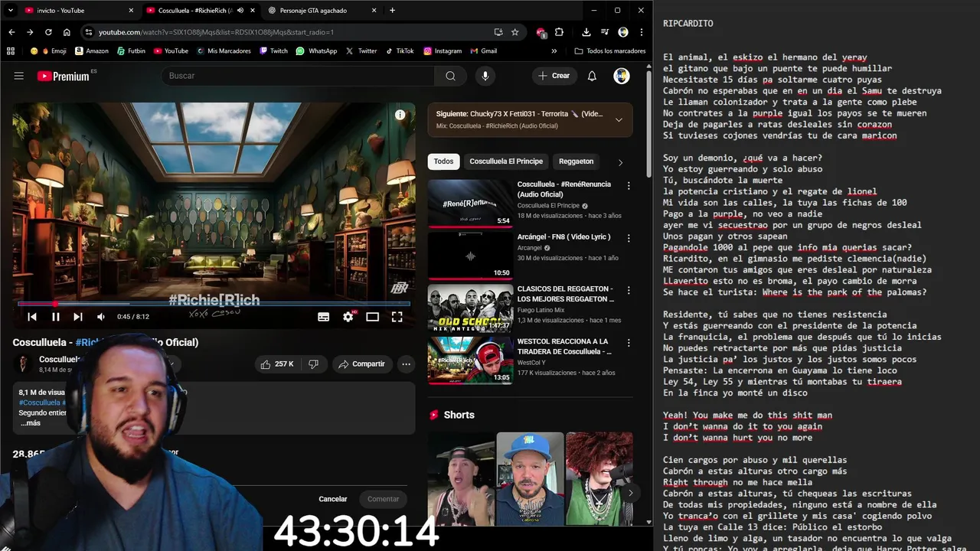Open video player settings gear

pos(348,317)
